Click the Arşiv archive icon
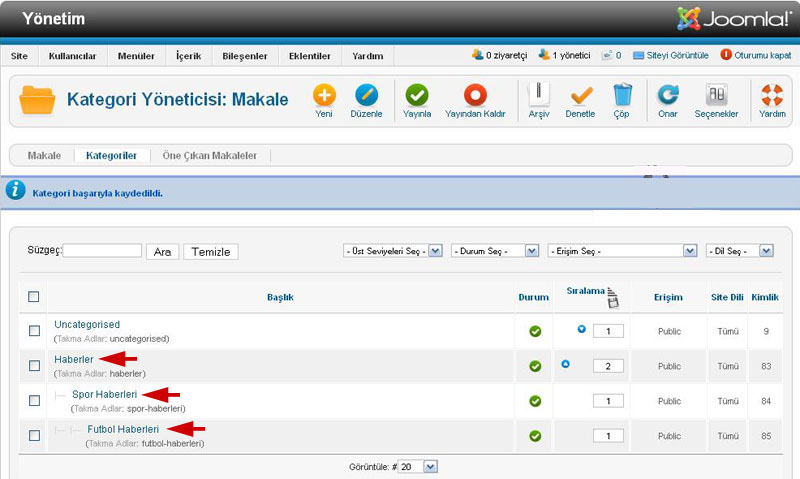Screen dimensions: 800x479 point(538,95)
